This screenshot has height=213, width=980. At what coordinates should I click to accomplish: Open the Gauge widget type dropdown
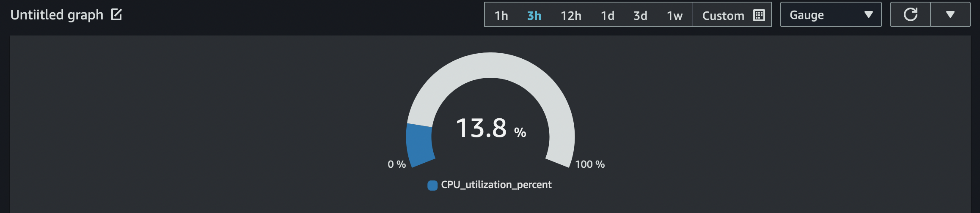click(831, 15)
